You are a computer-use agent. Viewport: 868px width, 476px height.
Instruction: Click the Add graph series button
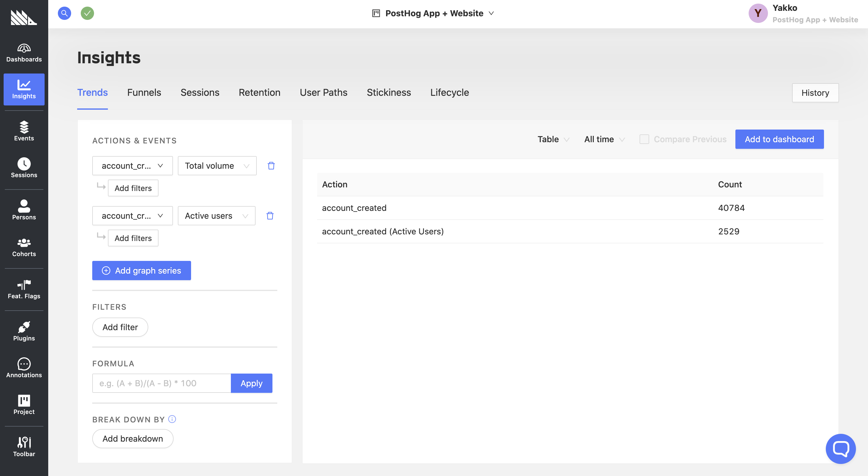[142, 271]
